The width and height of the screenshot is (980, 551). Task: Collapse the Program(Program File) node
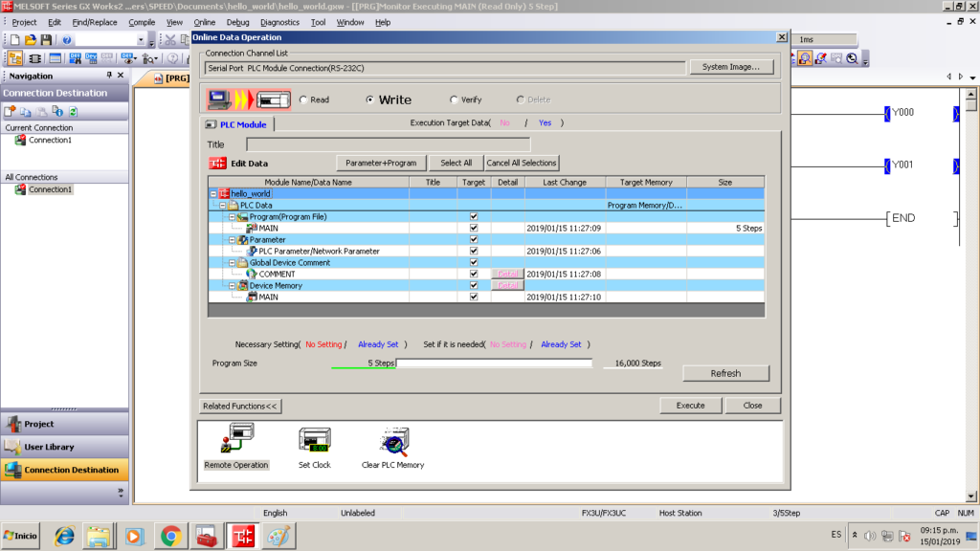pos(232,217)
